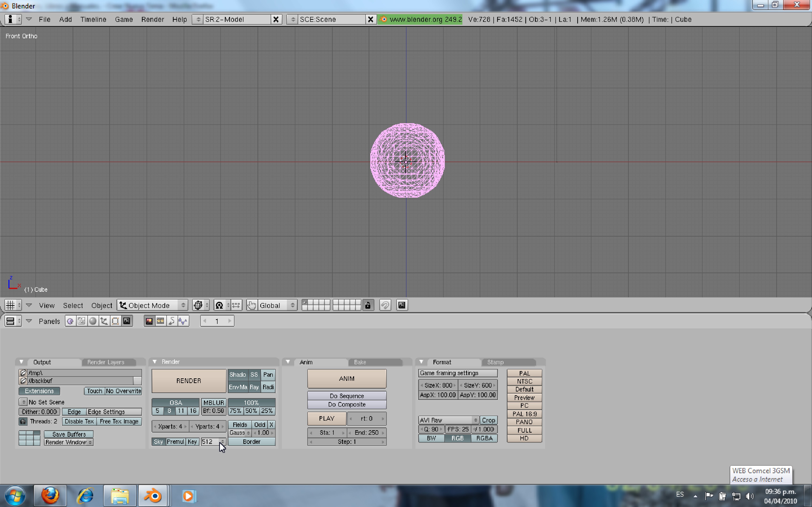The height and width of the screenshot is (507, 812).
Task: Open the Shading context sphere icon
Action: coord(93,321)
